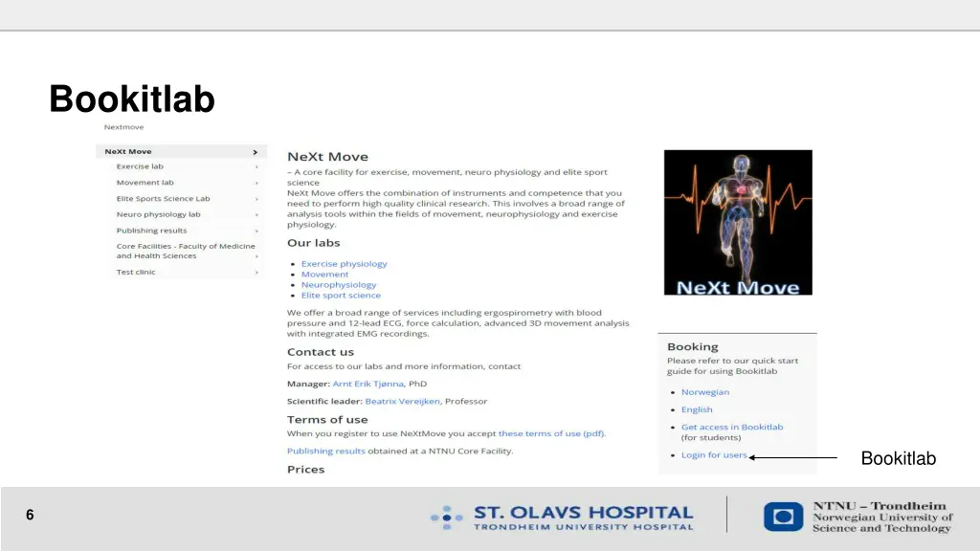Open the Elite sport science link
980x551 pixels.
point(341,296)
